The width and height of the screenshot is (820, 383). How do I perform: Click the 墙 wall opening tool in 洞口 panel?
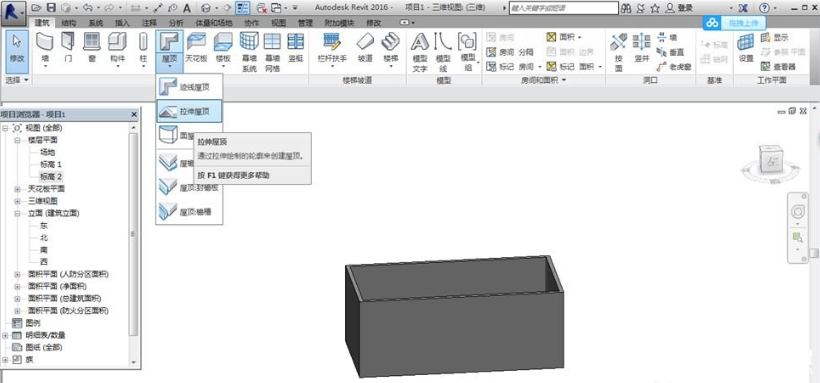coord(667,38)
